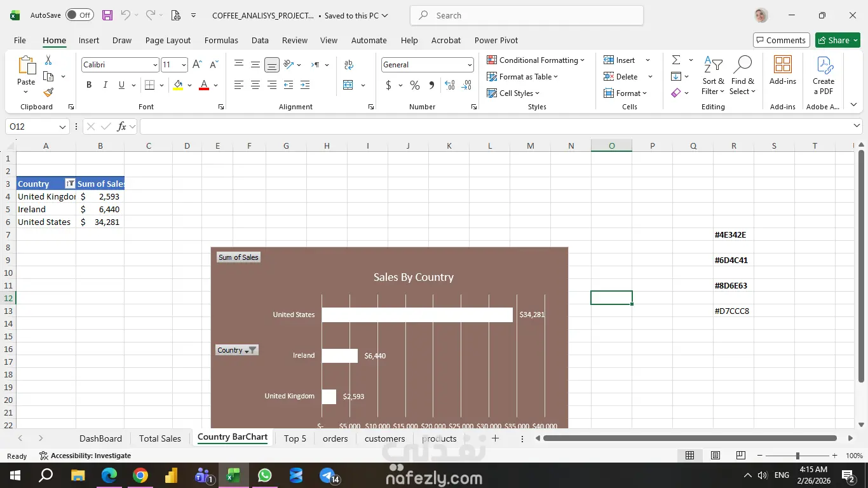Toggle Top Align for cells

click(x=239, y=65)
